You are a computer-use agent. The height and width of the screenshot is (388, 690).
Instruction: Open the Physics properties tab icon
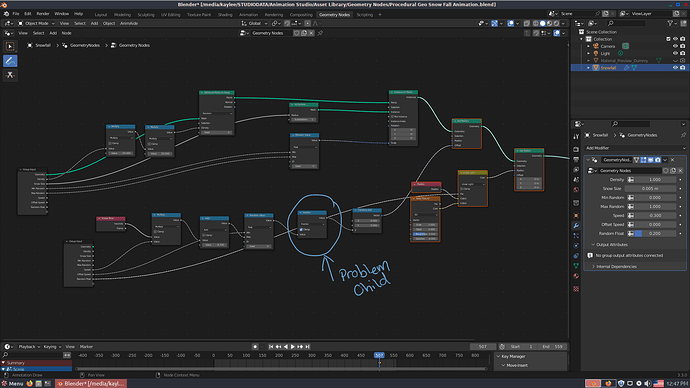click(x=576, y=245)
